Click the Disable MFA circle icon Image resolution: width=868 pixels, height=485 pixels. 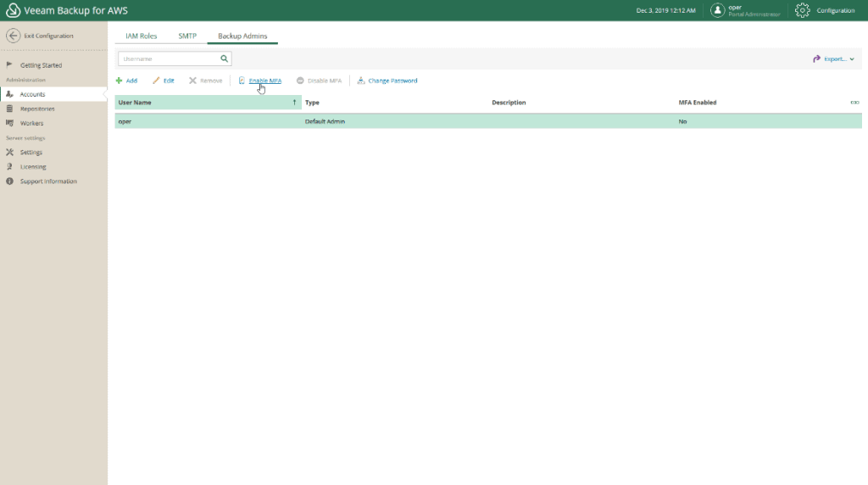(300, 81)
